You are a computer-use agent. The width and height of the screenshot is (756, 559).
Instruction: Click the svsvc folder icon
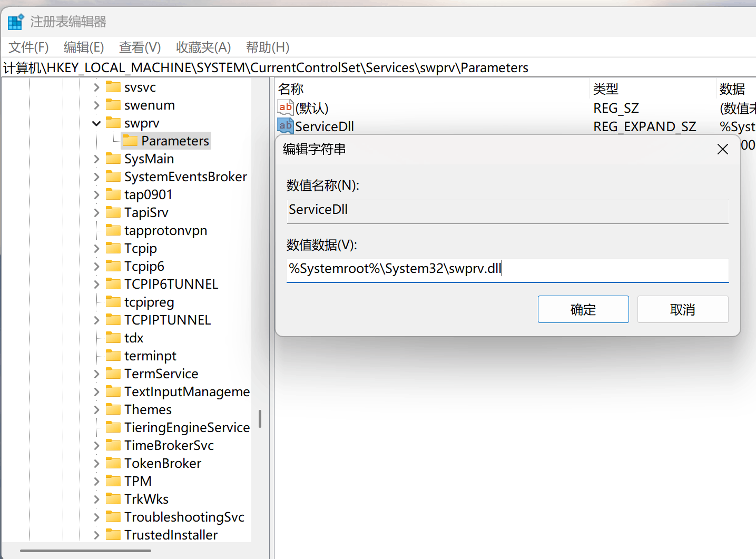pos(113,87)
